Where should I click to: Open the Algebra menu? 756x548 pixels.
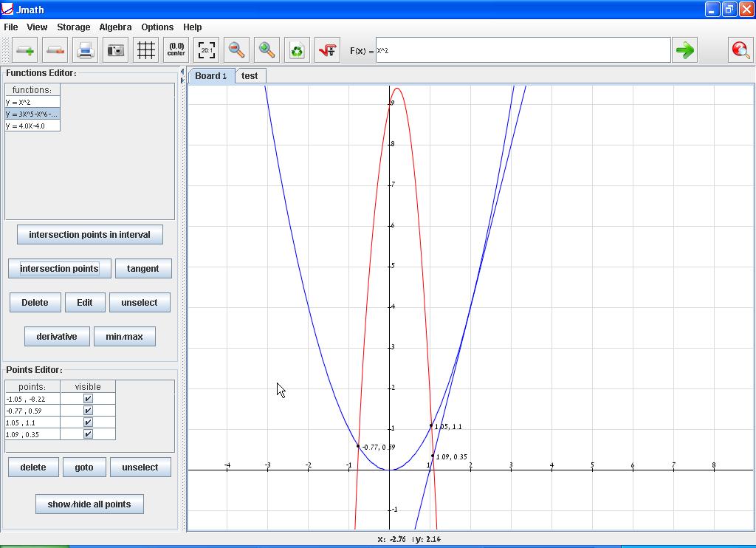point(115,27)
